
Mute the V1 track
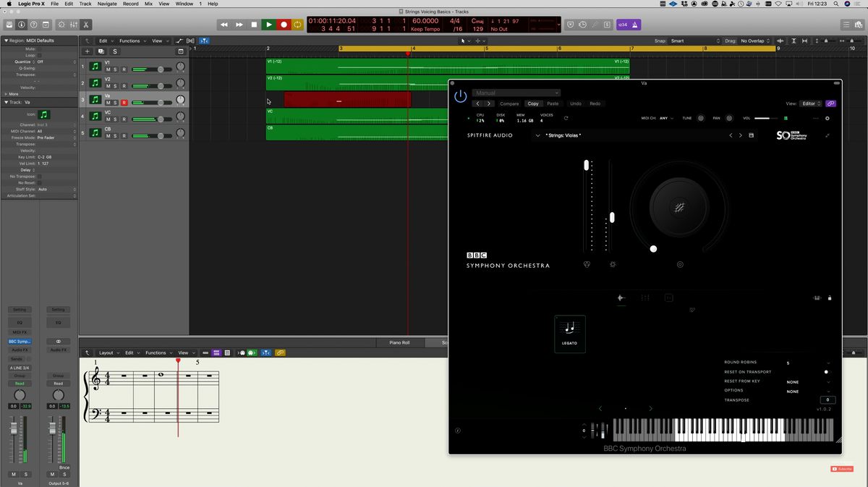(108, 69)
